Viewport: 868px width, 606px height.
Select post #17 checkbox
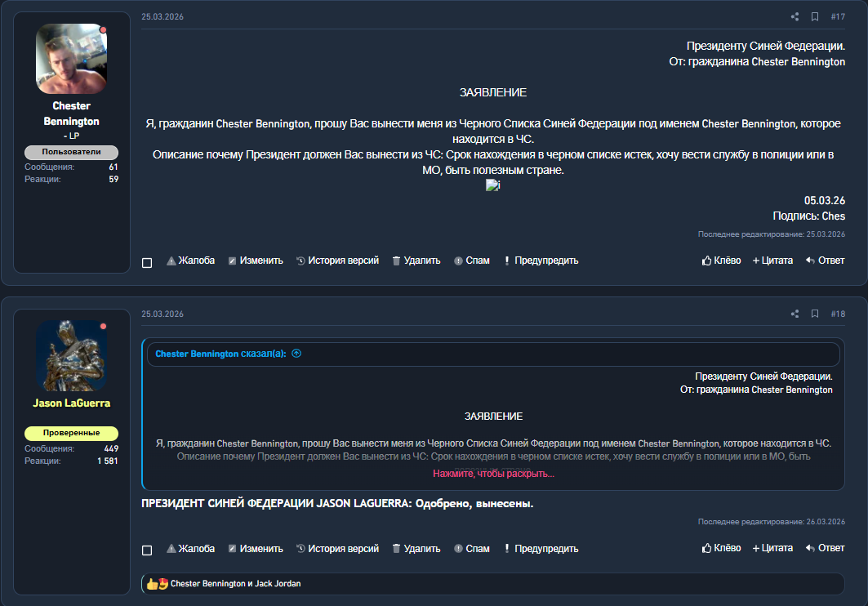tap(147, 263)
